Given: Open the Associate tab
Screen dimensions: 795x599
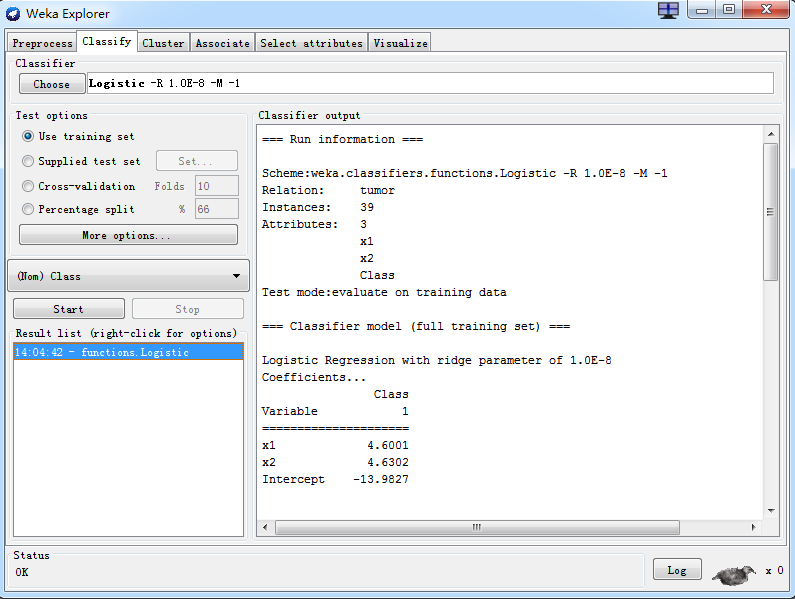Looking at the screenshot, I should point(223,43).
